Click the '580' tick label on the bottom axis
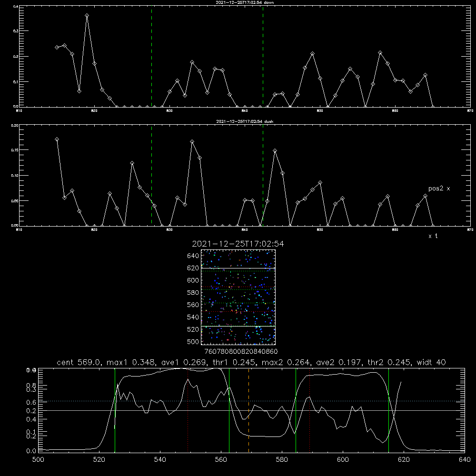The width and height of the screenshot is (476, 476). point(282,460)
